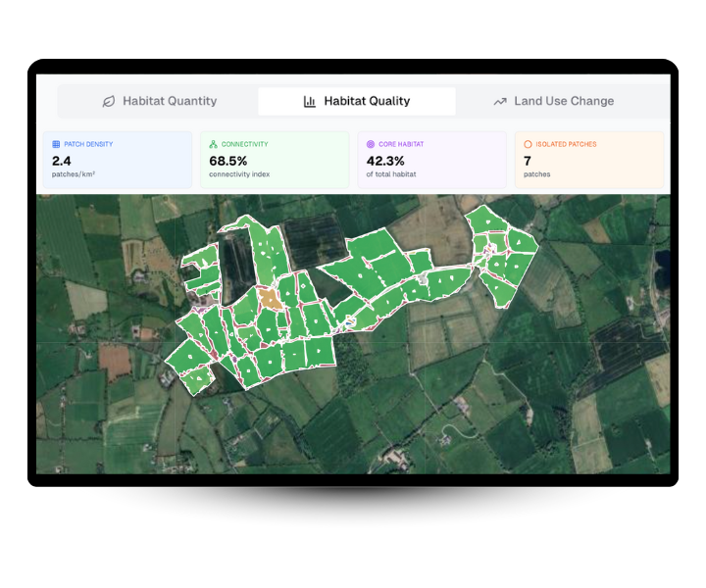Image resolution: width=706 pixels, height=588 pixels.
Task: Switch to the Habitat Quantity tab
Action: 159,101
